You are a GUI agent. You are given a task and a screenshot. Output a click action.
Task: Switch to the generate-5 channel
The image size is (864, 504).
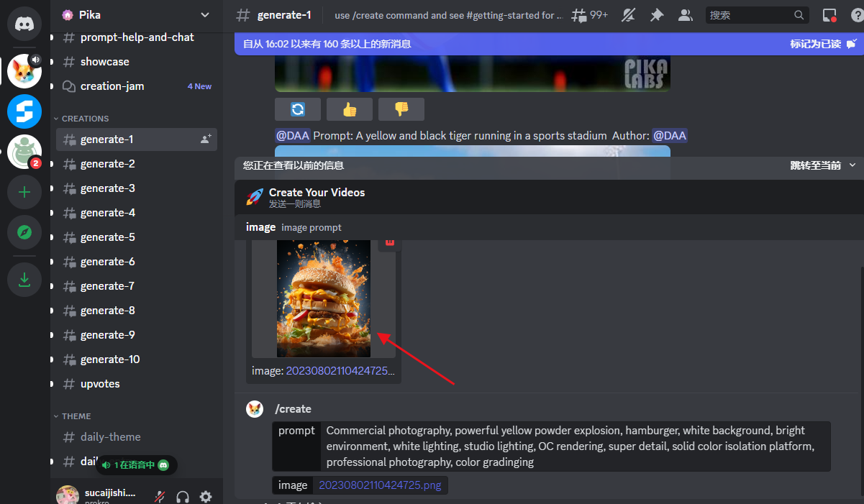(x=107, y=237)
